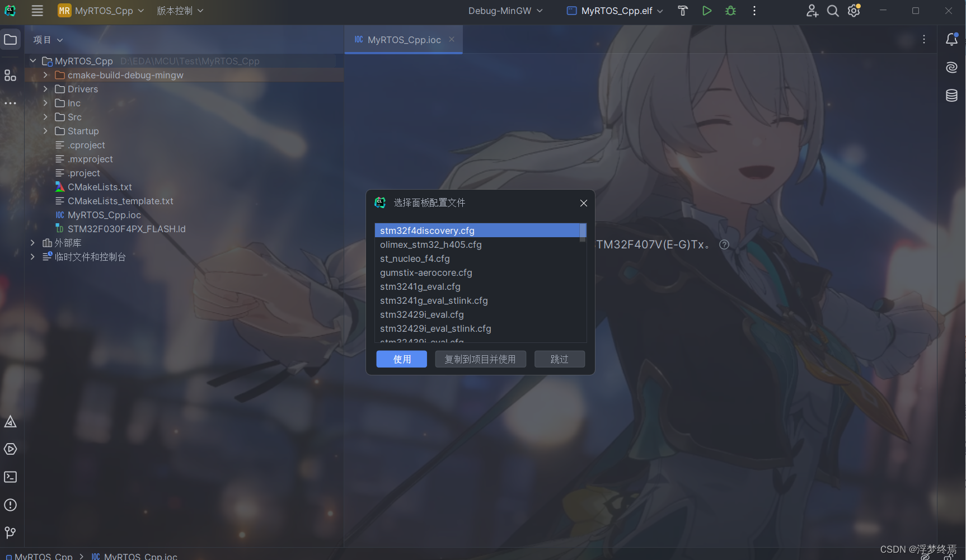
Task: Expand the Startup folder
Action: point(46,131)
